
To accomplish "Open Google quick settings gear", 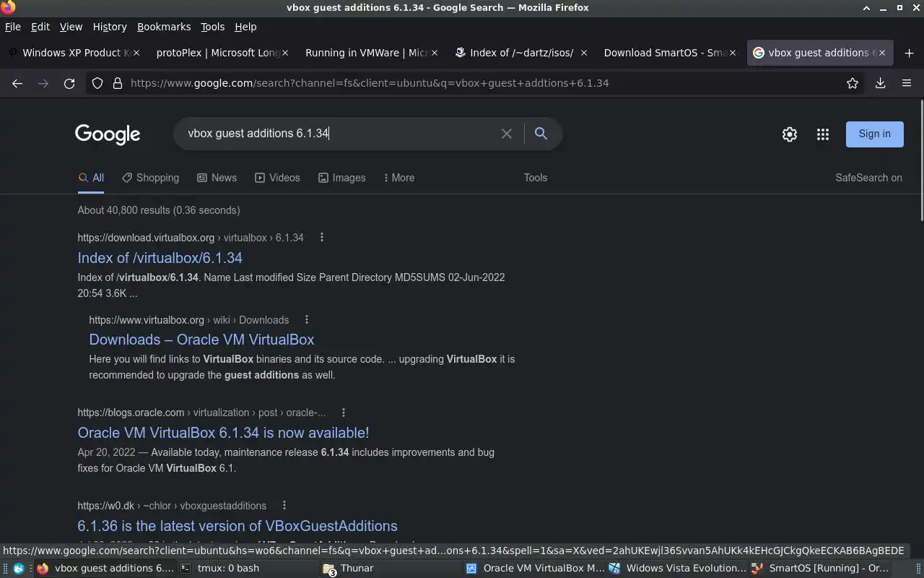I will click(x=790, y=134).
